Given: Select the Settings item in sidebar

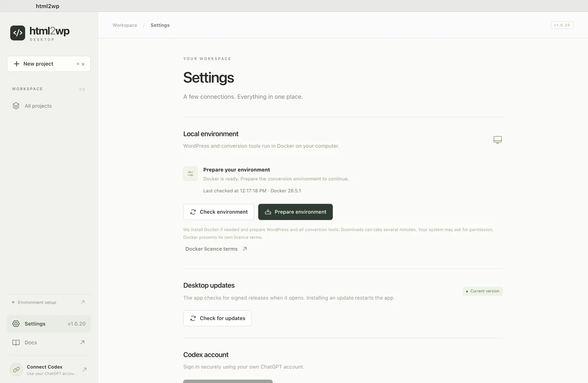Looking at the screenshot, I should coord(49,324).
